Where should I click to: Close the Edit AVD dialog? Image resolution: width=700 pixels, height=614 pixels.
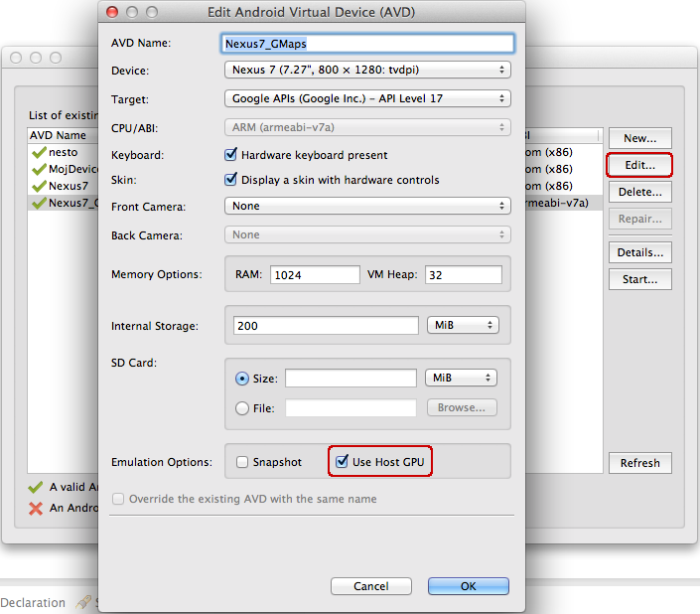112,12
